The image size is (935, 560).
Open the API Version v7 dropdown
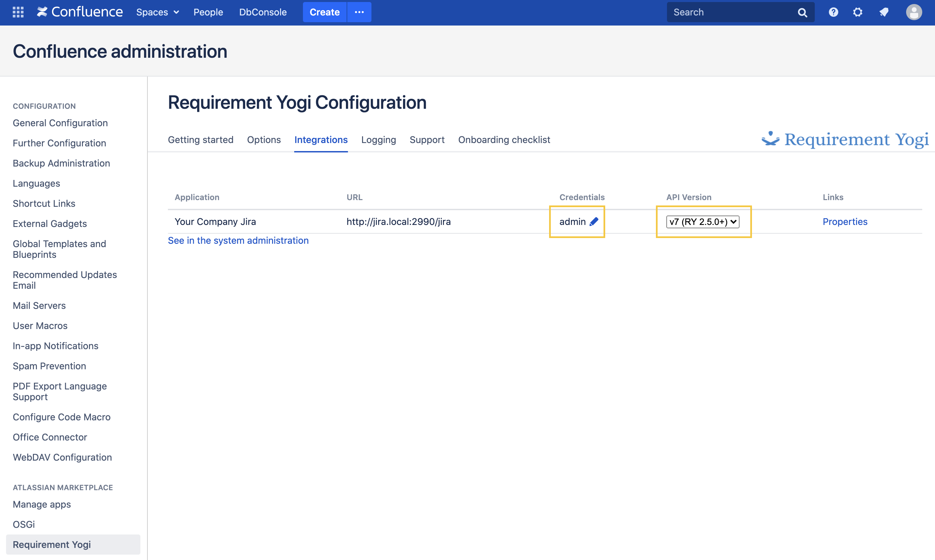[703, 222]
